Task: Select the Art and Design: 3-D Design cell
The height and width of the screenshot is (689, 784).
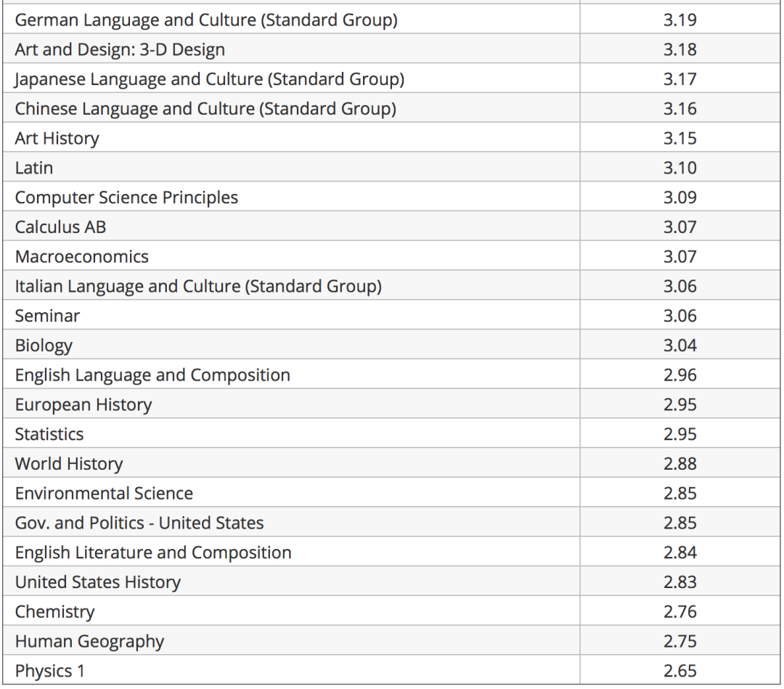Action: pos(120,50)
